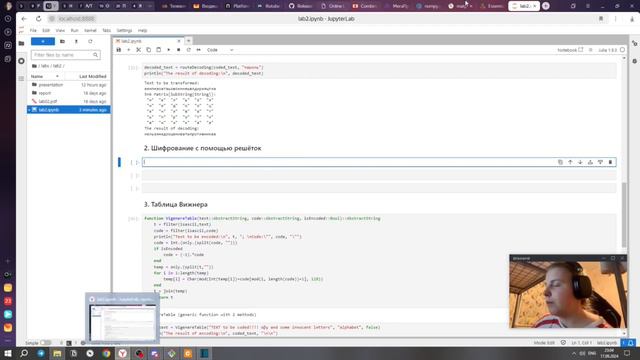Open the debugger right sidebar icon

[635, 61]
